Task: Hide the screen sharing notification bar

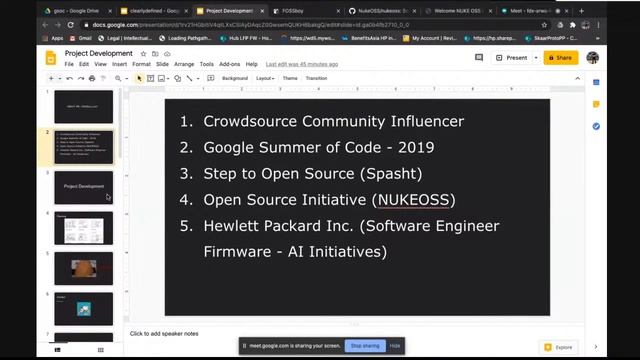Action: pyautogui.click(x=395, y=346)
